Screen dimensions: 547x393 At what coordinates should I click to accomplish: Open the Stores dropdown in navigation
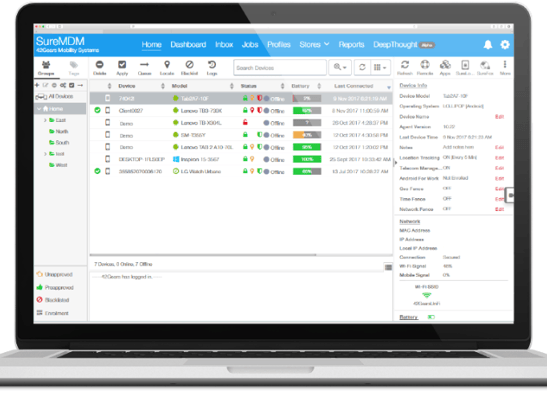pos(314,45)
